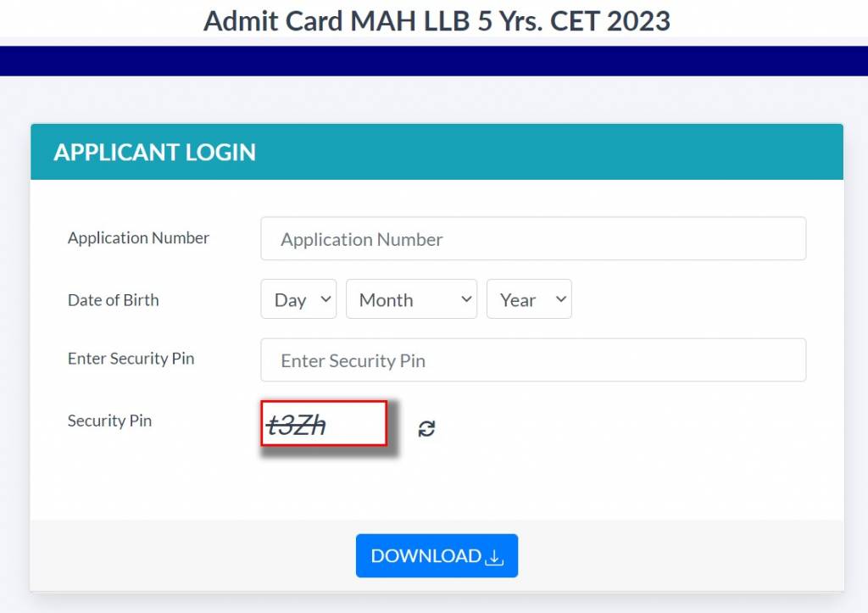This screenshot has height=613, width=868.
Task: Click the Admit Card MAH LLB page title
Action: 437,20
